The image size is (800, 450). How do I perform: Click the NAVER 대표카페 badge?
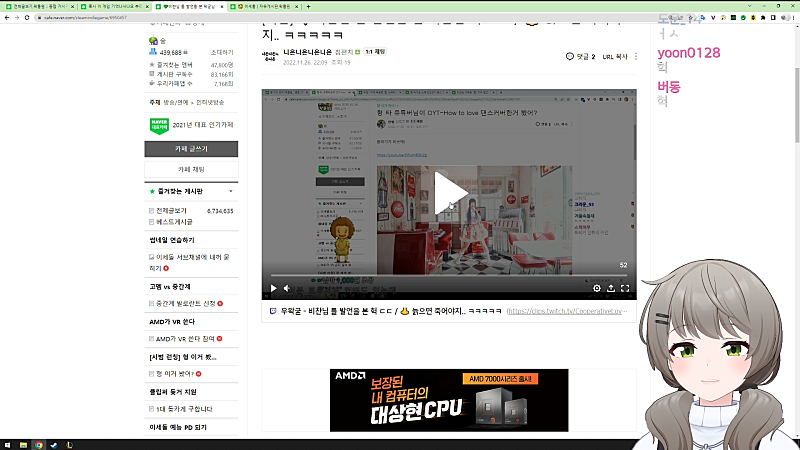159,126
